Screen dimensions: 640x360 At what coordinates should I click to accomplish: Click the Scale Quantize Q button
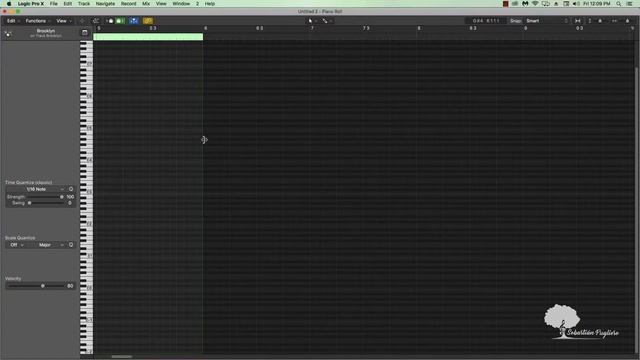[71, 245]
